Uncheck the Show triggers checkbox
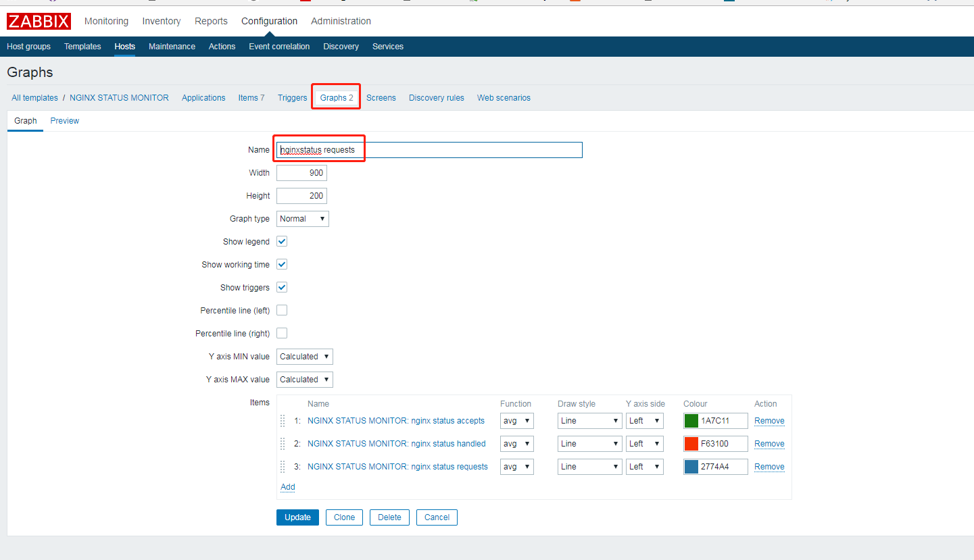This screenshot has width=974, height=560. click(x=282, y=287)
